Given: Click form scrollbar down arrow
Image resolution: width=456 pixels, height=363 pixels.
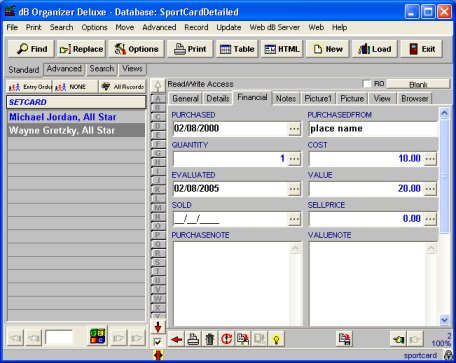Looking at the screenshot, I should [x=444, y=320].
